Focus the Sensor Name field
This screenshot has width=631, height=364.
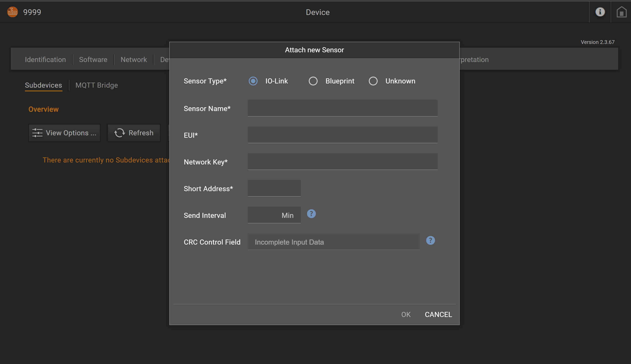[343, 108]
